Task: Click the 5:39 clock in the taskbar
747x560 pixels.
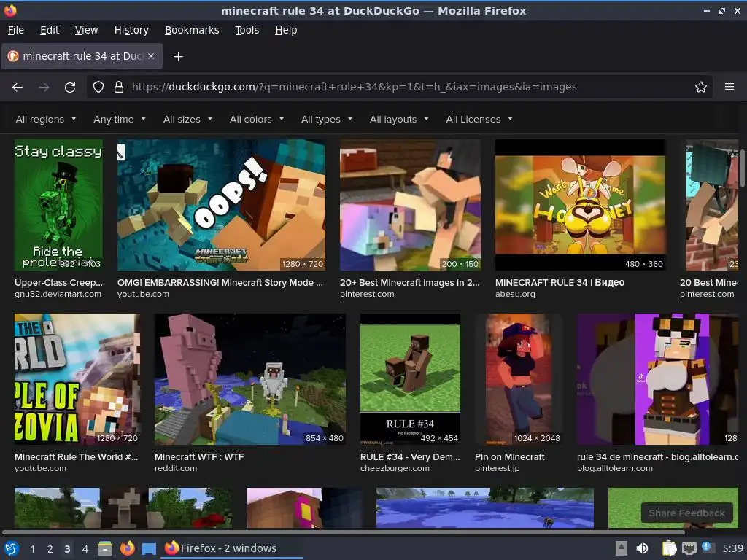Action: [732, 548]
